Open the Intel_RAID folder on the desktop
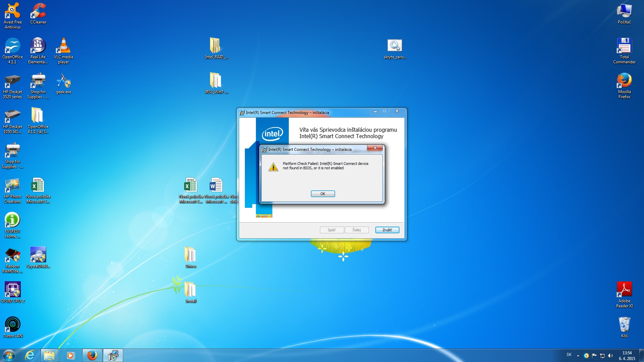Image resolution: width=644 pixels, height=362 pixels. tap(215, 46)
